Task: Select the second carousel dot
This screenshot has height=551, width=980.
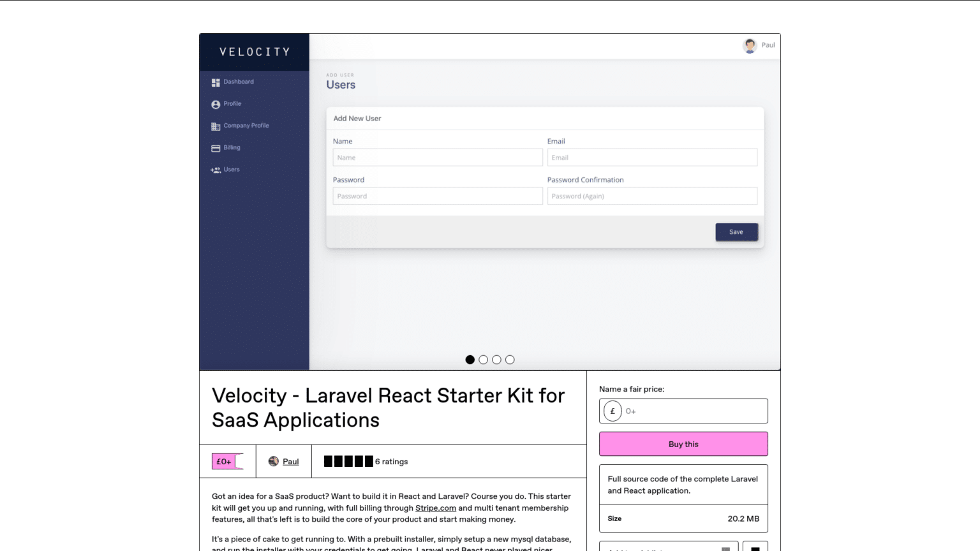Action: (483, 360)
